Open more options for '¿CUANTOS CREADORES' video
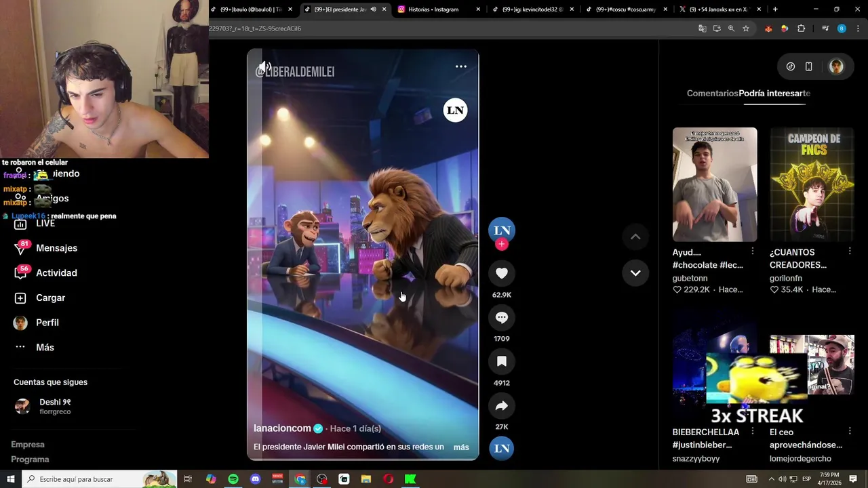This screenshot has height=488, width=868. tap(850, 251)
